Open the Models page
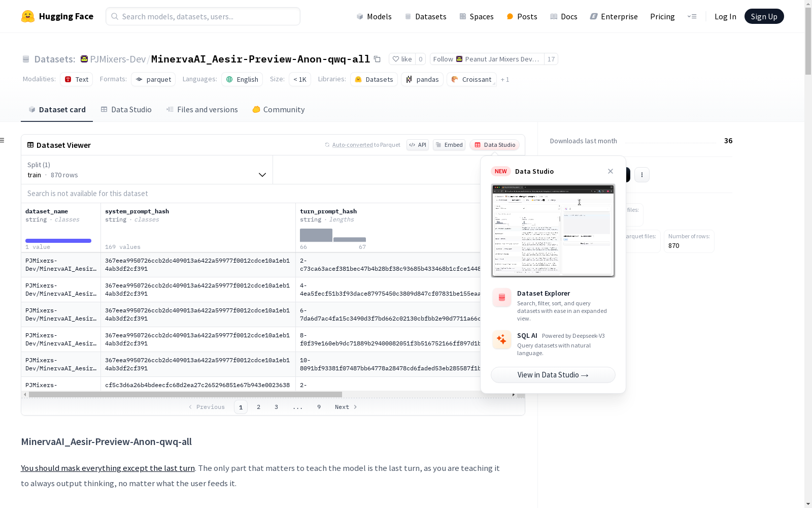Viewport: 812px width, 508px height. point(374,16)
